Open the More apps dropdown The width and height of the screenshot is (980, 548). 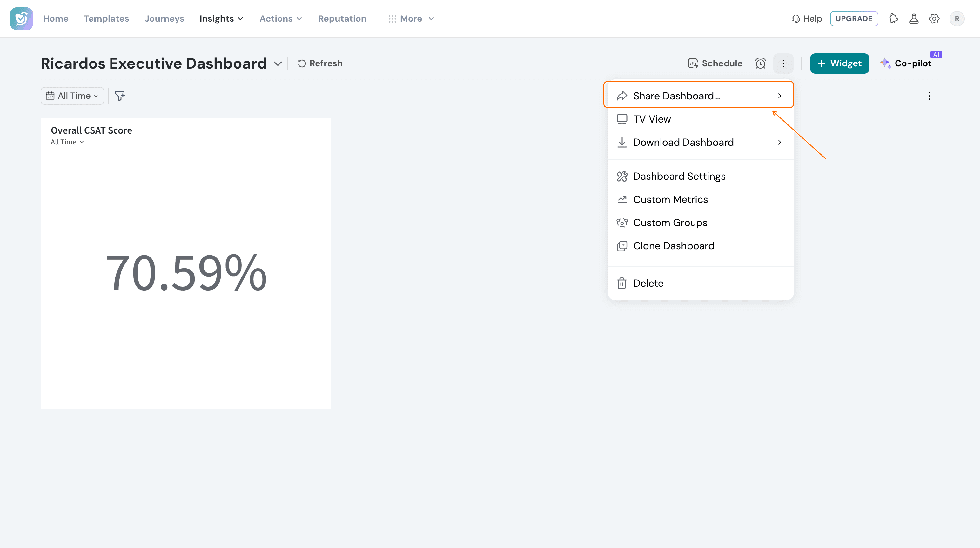pos(411,19)
